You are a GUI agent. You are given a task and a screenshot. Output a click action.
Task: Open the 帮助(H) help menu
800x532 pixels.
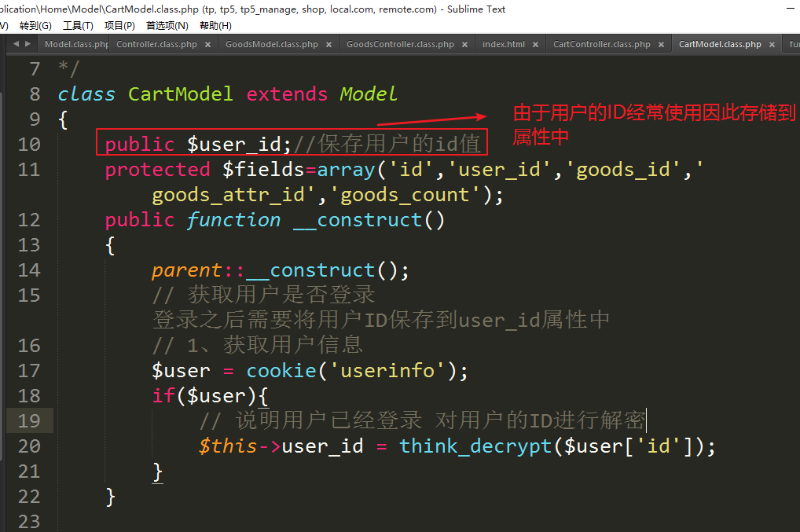(x=215, y=26)
